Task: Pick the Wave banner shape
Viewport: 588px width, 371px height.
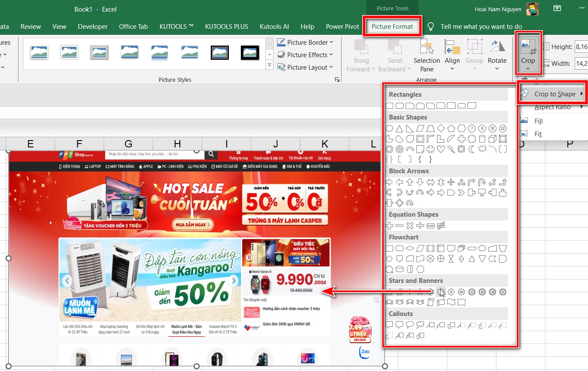Action: pyautogui.click(x=451, y=302)
